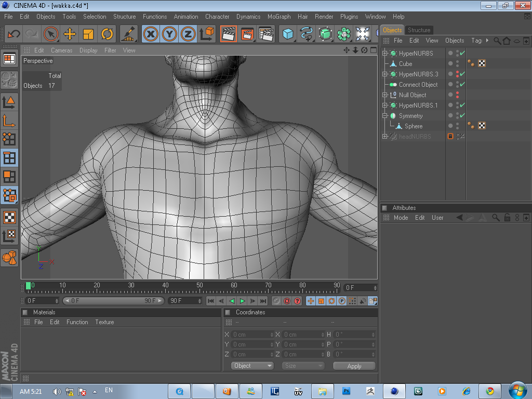Expand the HyperNURBS object tree

click(x=384, y=54)
